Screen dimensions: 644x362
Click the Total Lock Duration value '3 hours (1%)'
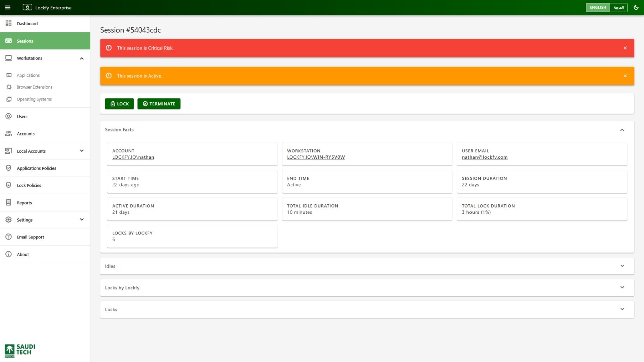click(x=476, y=212)
